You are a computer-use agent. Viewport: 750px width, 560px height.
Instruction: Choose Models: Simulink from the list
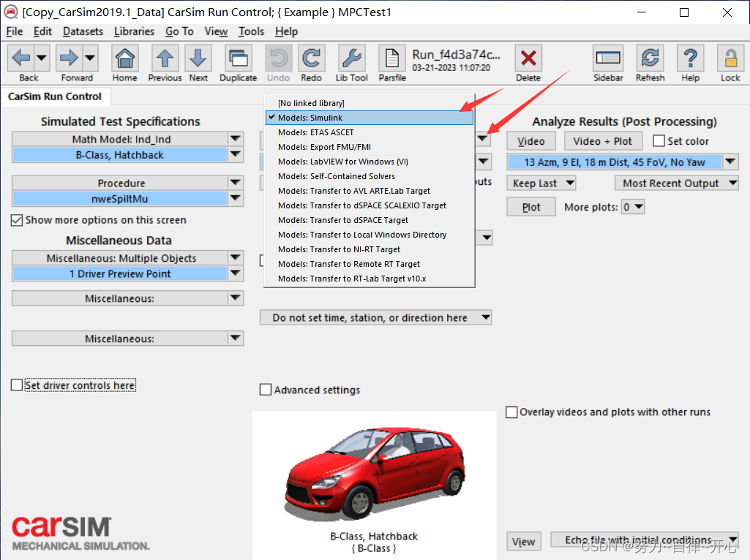[x=370, y=118]
